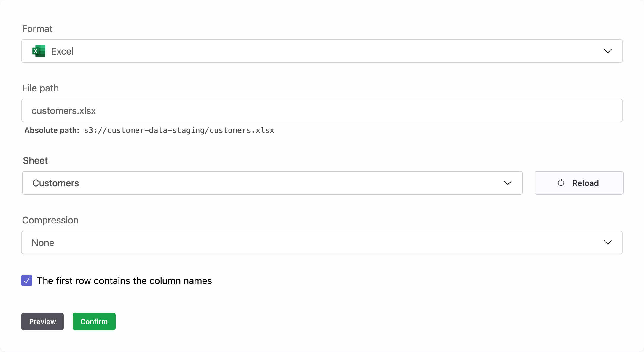644x352 pixels.
Task: Click the checkmark icon in the purple checkbox
Action: (26, 280)
